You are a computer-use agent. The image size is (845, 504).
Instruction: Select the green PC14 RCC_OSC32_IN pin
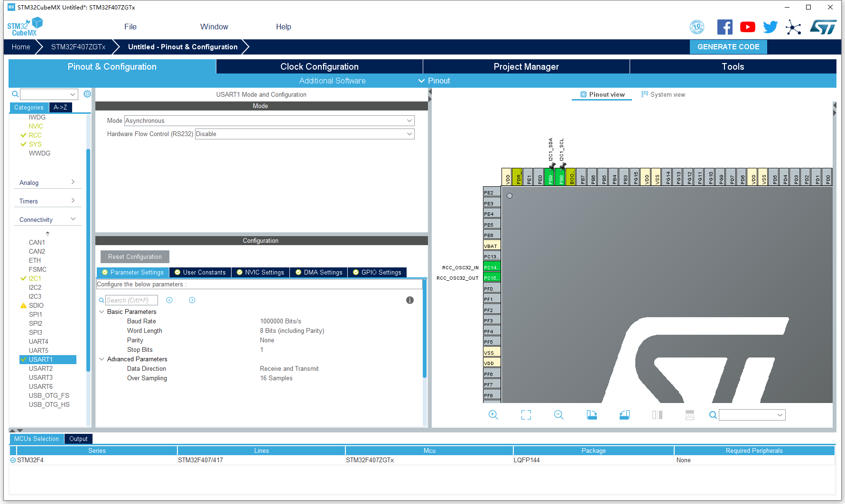coord(492,267)
